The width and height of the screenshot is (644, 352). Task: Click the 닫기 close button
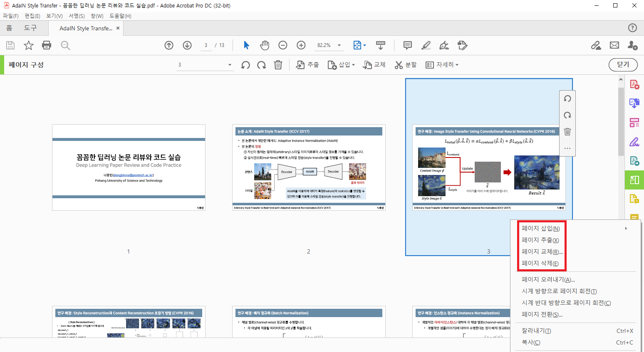tap(623, 64)
